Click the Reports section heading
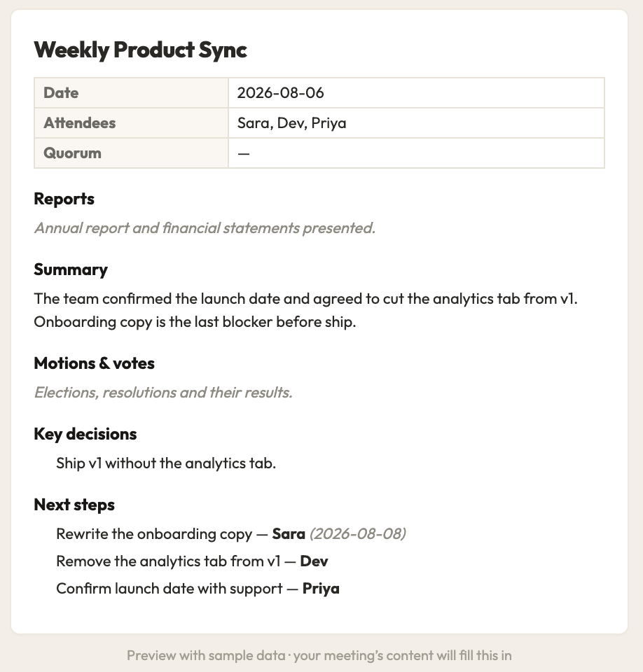Screen dimensions: 643x672 [64, 199]
